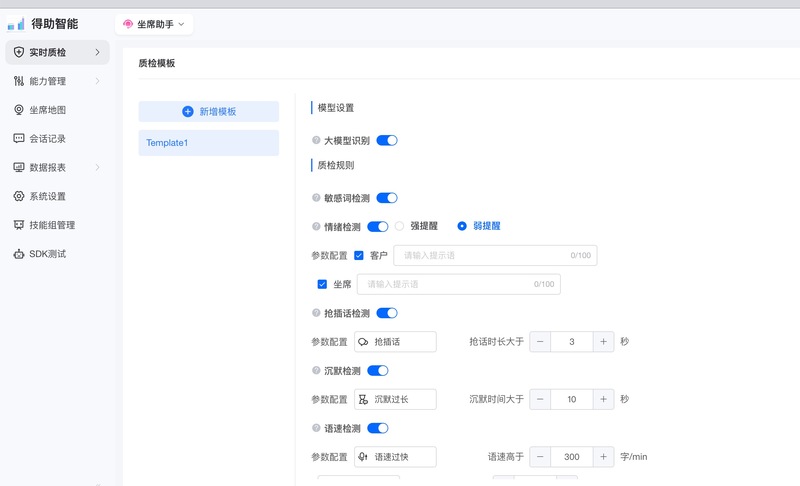
Task: Click the 新增模板 button
Action: click(x=209, y=111)
